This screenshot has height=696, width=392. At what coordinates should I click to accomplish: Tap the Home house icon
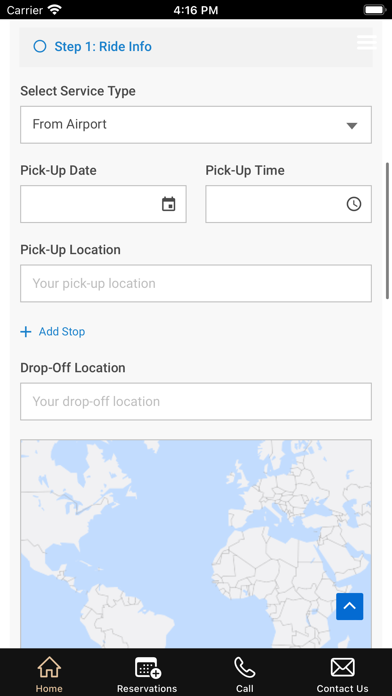tap(49, 668)
